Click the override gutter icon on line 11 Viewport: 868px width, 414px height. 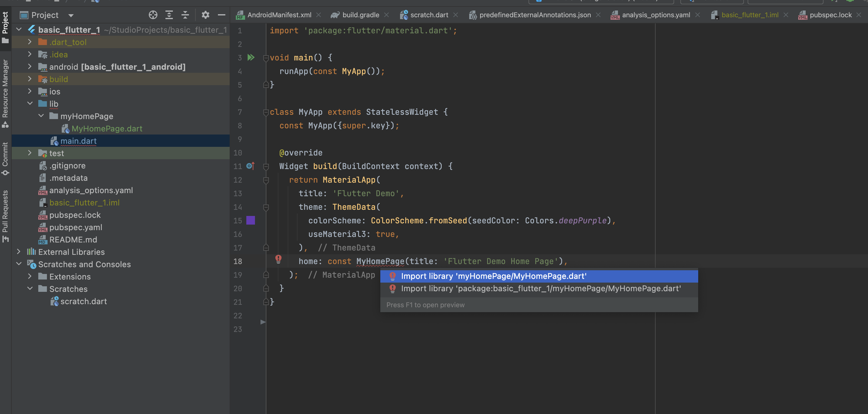[x=250, y=166]
